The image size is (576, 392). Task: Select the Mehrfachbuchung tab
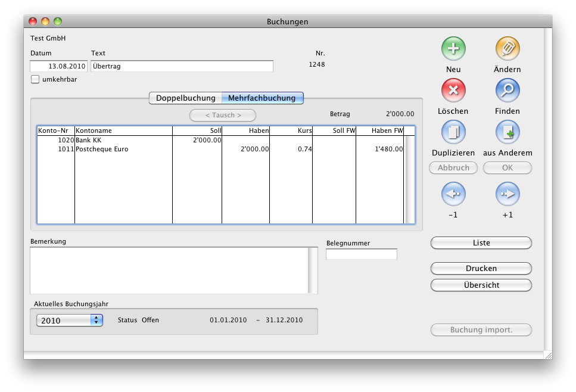tap(261, 98)
